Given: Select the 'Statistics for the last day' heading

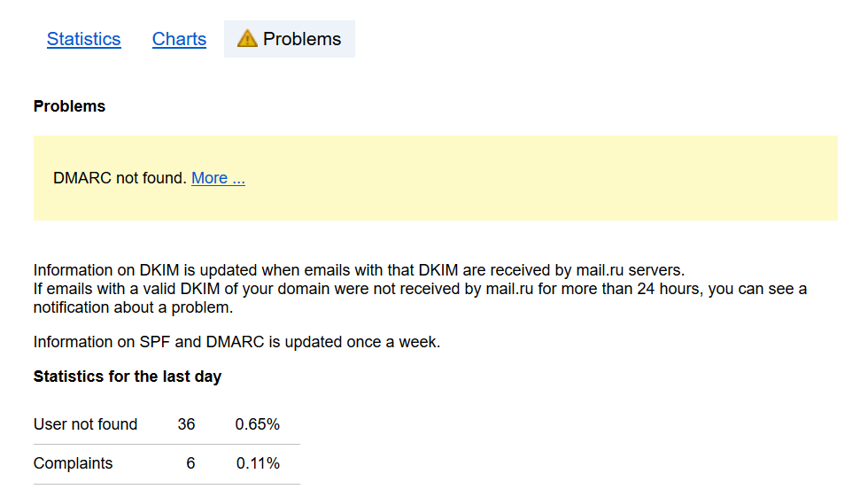Looking at the screenshot, I should pyautogui.click(x=128, y=377).
